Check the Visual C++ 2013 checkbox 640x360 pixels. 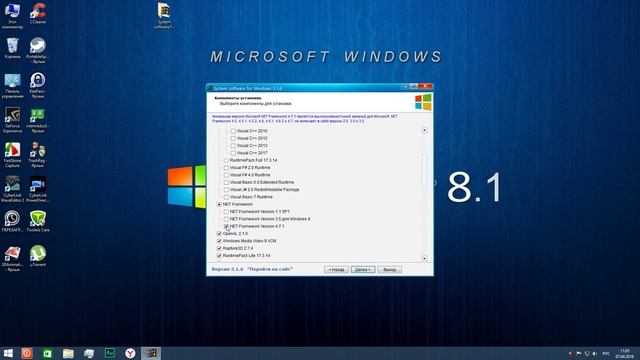(x=233, y=146)
